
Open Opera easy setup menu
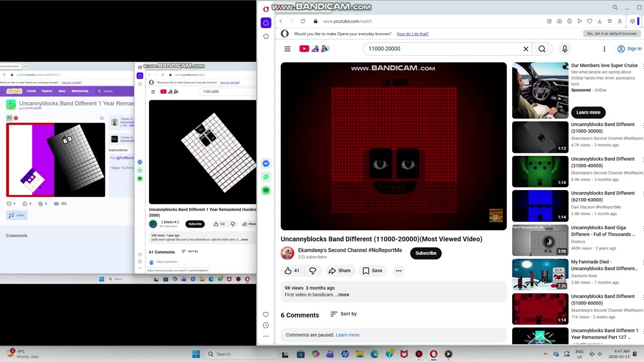pyautogui.click(x=610, y=21)
